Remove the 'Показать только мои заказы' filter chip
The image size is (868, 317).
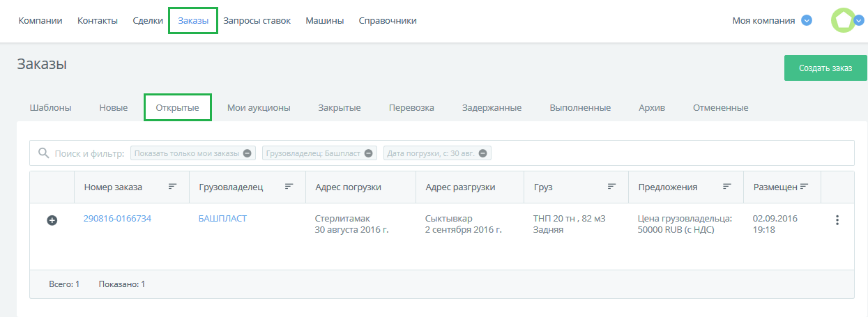coord(248,153)
